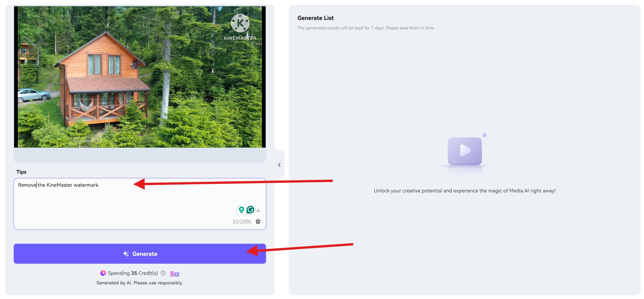Viewport: 644px width, 299px height.
Task: Click the pink sparkle credits icon
Action: pos(103,273)
